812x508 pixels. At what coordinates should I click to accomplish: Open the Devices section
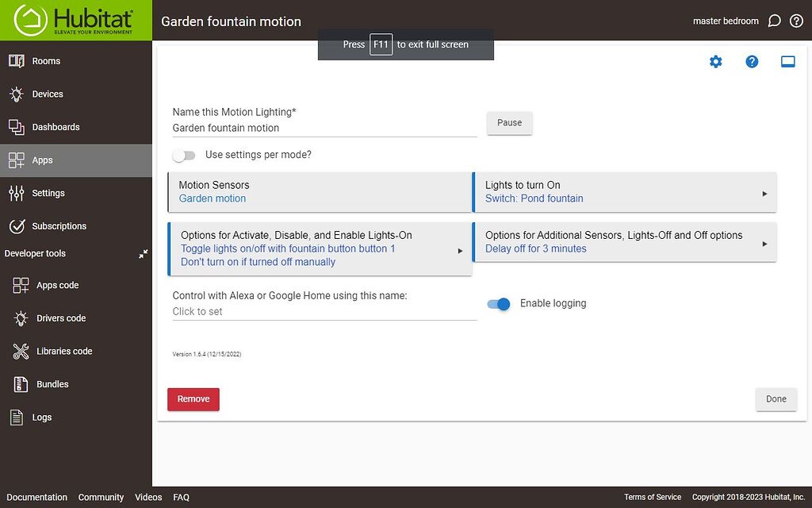[48, 94]
